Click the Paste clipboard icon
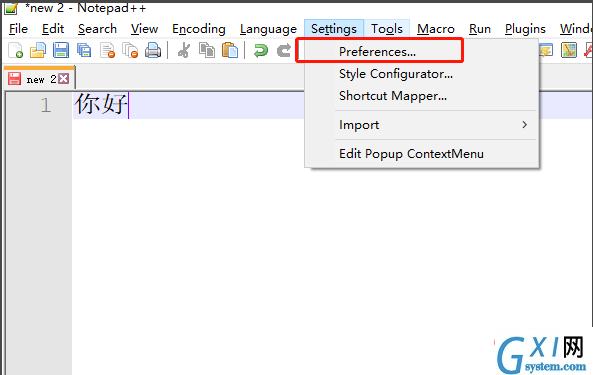This screenshot has width=593, height=375. click(x=230, y=50)
